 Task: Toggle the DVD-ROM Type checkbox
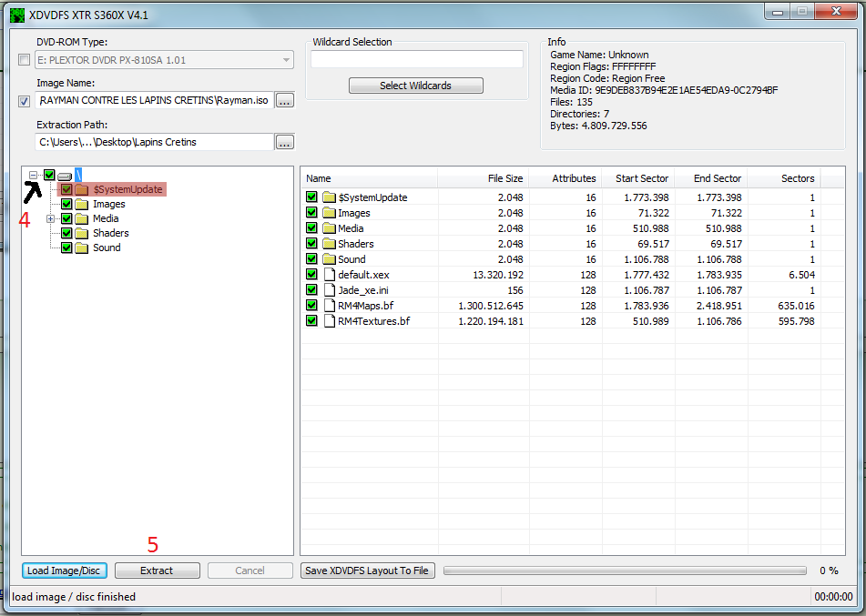tap(25, 60)
